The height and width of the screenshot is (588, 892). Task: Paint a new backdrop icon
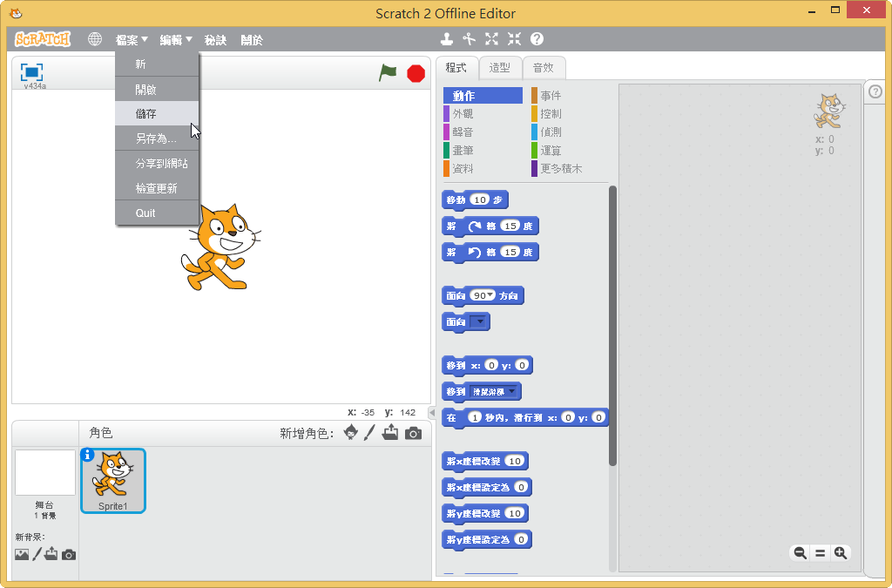coord(37,554)
